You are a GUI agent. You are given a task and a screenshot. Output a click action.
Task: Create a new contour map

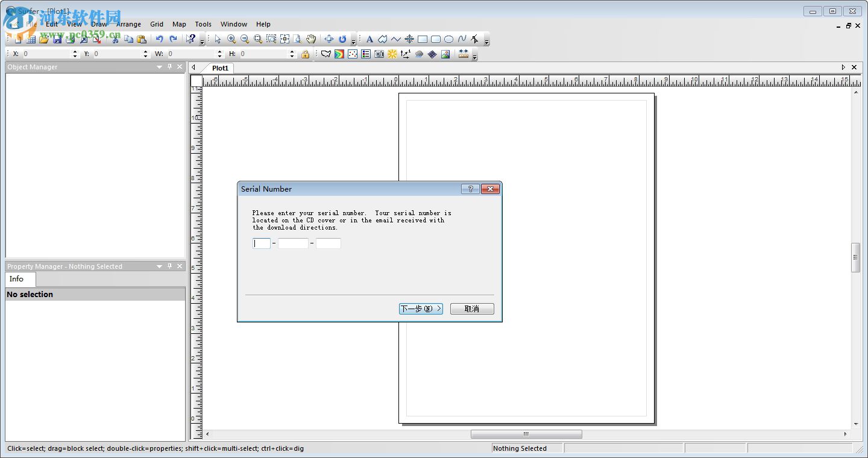pos(339,54)
